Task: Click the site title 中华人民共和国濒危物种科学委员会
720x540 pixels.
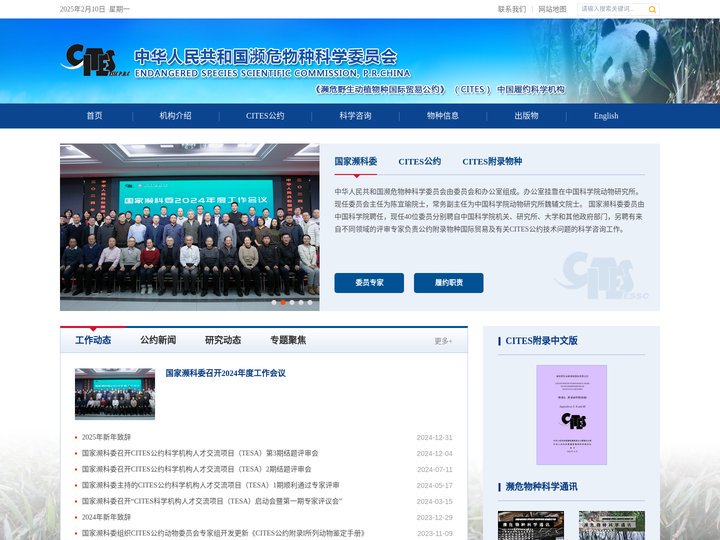Action: point(265,57)
